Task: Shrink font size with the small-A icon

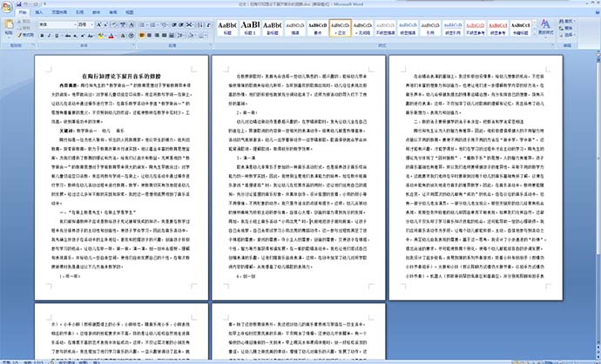Action: (105, 24)
